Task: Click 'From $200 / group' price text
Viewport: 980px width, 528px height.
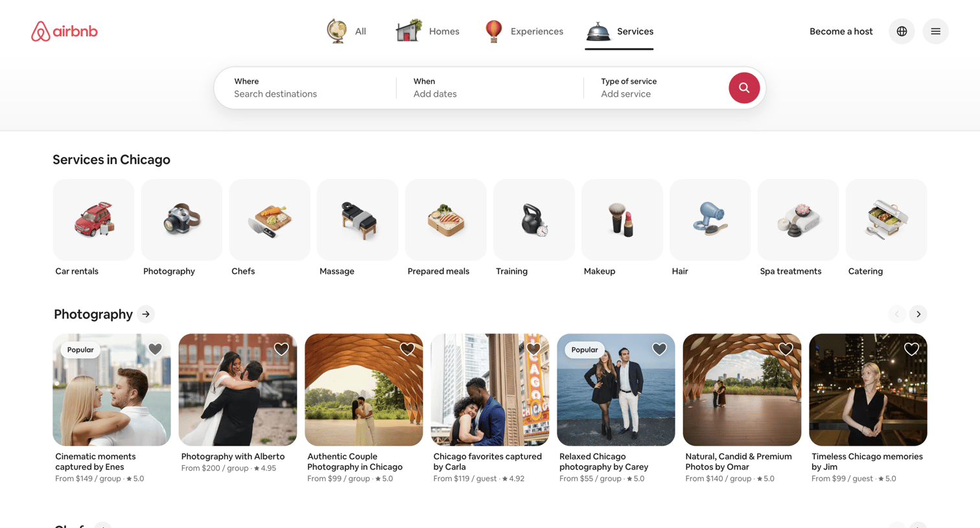Action: point(215,468)
